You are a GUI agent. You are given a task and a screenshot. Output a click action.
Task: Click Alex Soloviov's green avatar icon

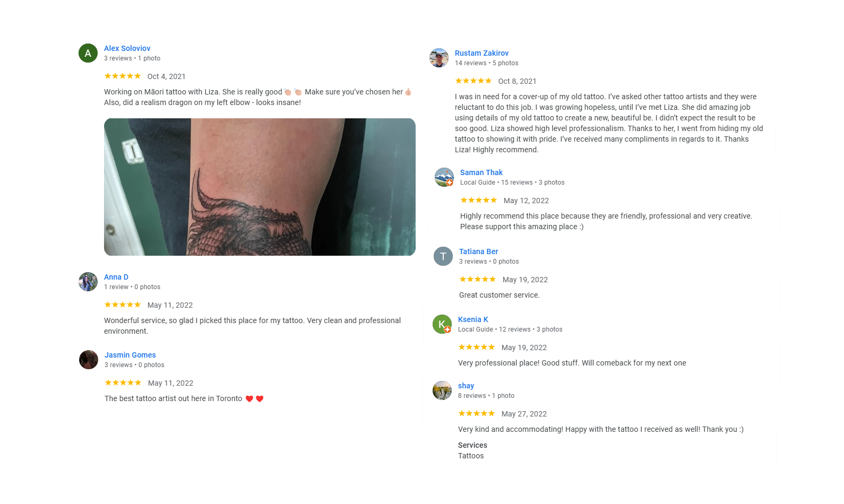[x=88, y=53]
